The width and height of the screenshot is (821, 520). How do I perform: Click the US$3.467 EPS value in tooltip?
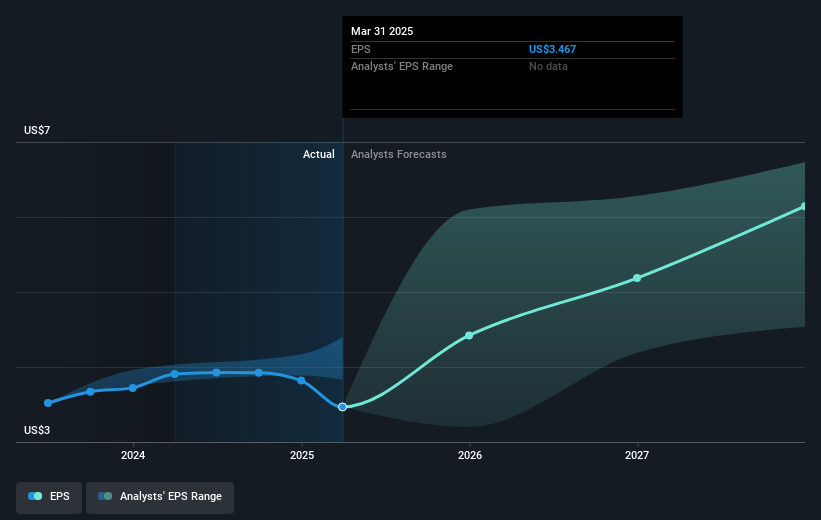coord(552,49)
